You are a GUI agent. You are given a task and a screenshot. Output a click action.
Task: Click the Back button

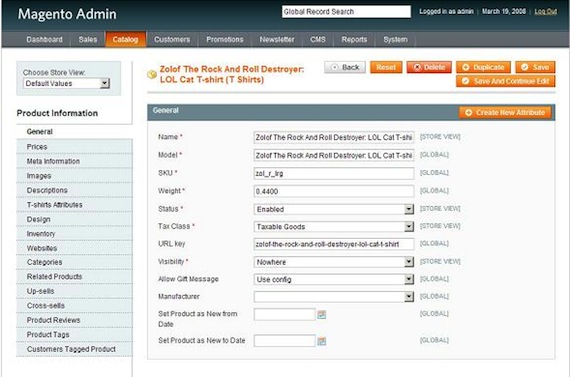pos(345,67)
